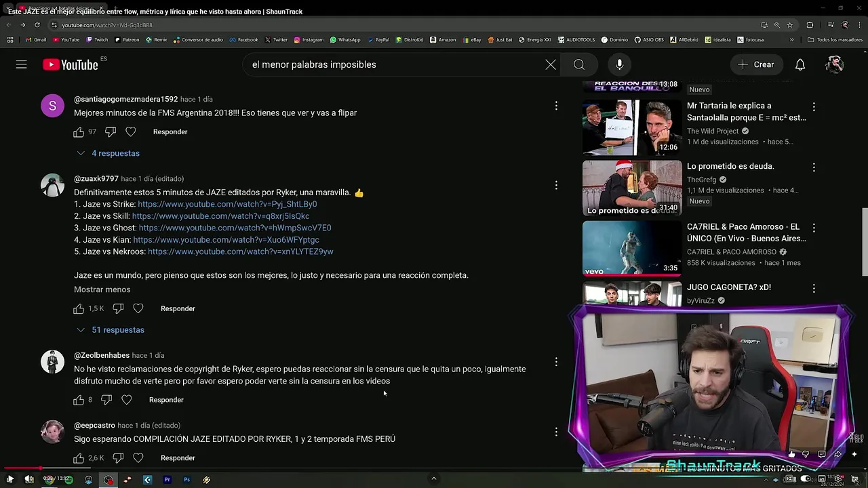
Task: Expand the 4 respuestas replies
Action: [108, 153]
